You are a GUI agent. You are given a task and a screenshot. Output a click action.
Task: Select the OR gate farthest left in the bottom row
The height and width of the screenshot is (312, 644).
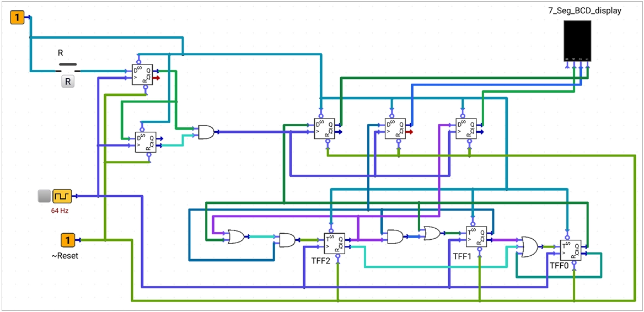236,236
